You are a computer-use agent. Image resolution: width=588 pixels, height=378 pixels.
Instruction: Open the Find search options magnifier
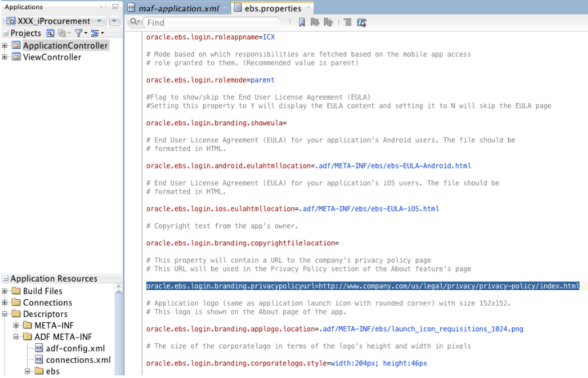pos(135,22)
